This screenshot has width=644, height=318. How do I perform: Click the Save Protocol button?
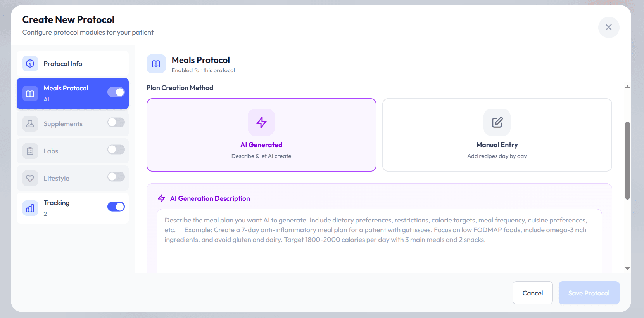589,293
